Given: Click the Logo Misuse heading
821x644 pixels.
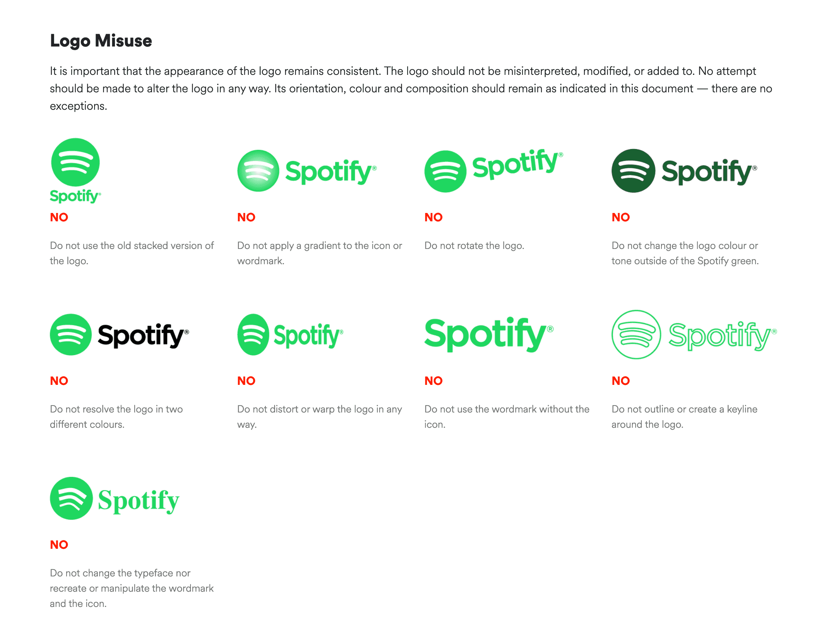Looking at the screenshot, I should click(x=101, y=41).
